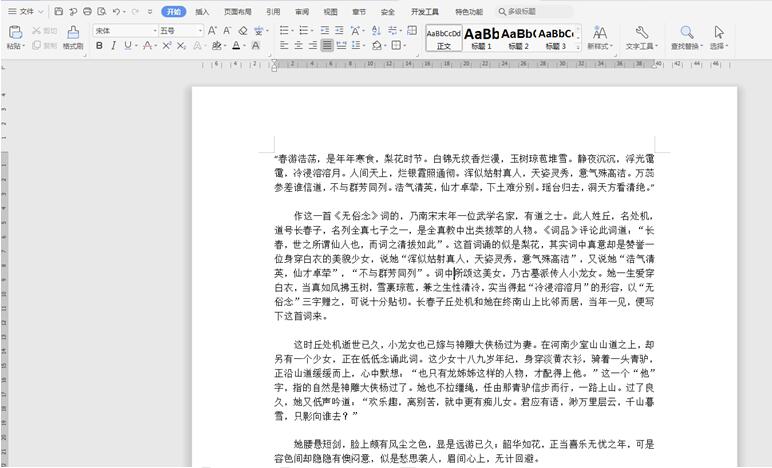Toggle underline formatting

point(127,46)
